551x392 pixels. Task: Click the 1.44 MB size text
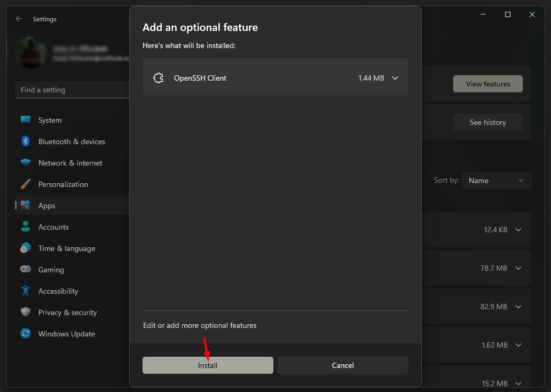click(x=371, y=78)
